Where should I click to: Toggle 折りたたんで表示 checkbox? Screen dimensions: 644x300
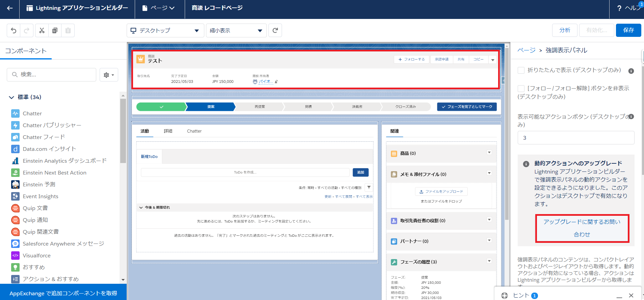(x=521, y=70)
